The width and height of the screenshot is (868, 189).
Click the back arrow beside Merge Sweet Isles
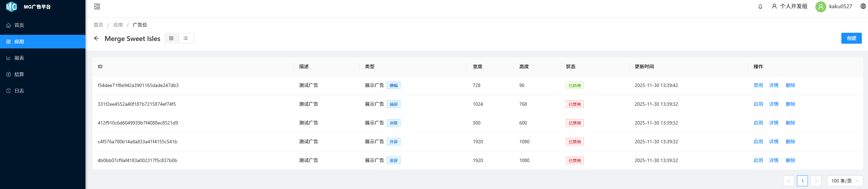tap(96, 39)
